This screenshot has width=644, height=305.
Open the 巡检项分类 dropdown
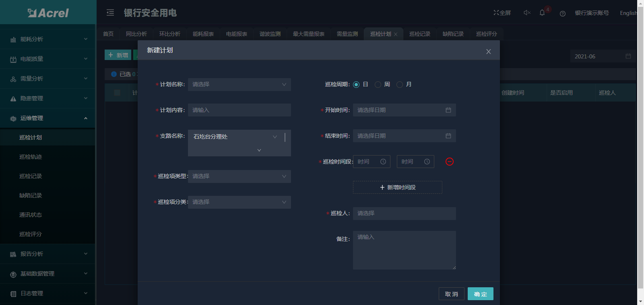tap(239, 202)
